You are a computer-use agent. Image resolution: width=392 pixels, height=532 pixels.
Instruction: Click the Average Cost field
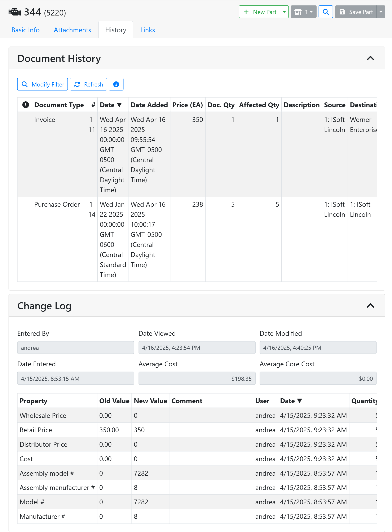click(x=197, y=378)
